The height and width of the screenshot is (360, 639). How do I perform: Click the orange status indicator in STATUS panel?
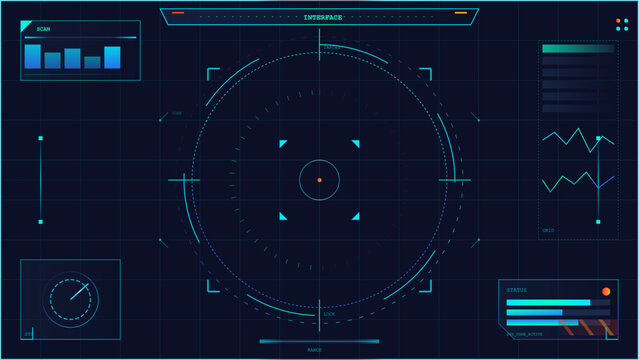(x=606, y=291)
